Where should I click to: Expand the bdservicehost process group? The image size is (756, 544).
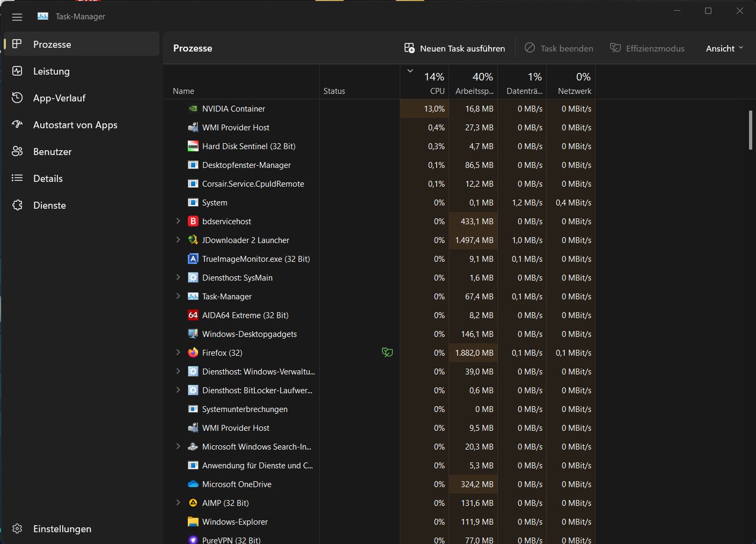pos(178,221)
